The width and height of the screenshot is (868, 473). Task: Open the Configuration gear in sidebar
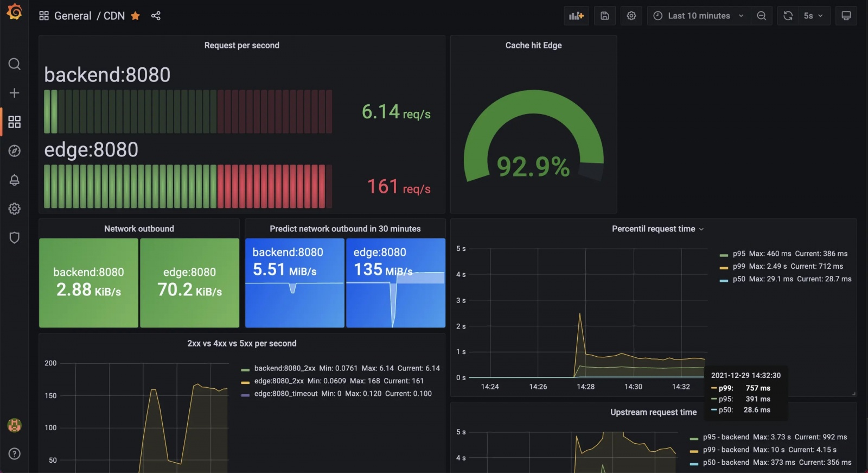[15, 209]
